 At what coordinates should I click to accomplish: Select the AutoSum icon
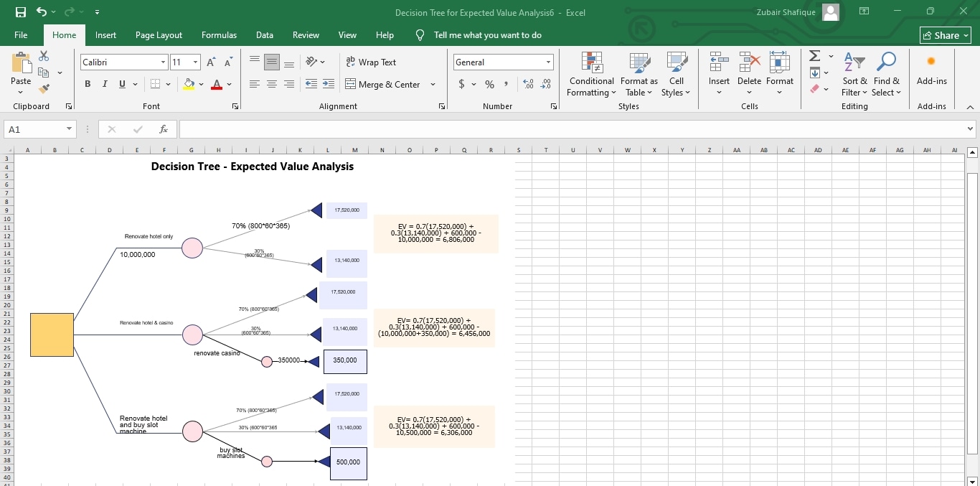[x=813, y=55]
